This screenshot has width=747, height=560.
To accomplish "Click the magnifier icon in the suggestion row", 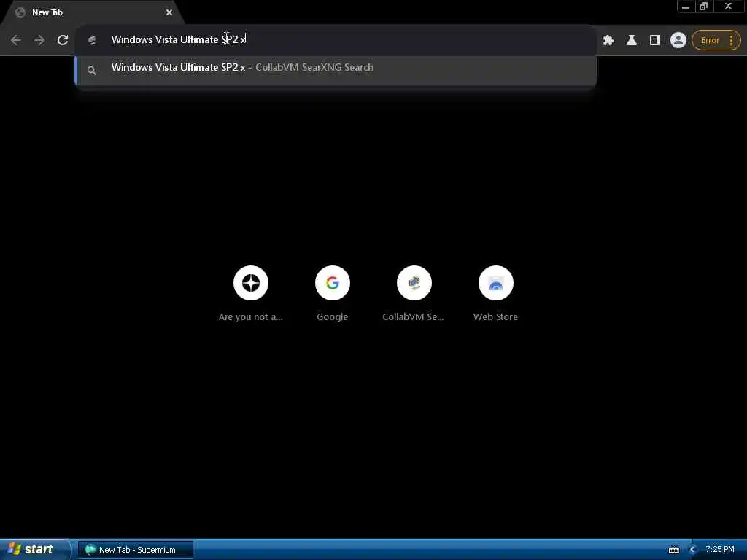I will [x=92, y=71].
